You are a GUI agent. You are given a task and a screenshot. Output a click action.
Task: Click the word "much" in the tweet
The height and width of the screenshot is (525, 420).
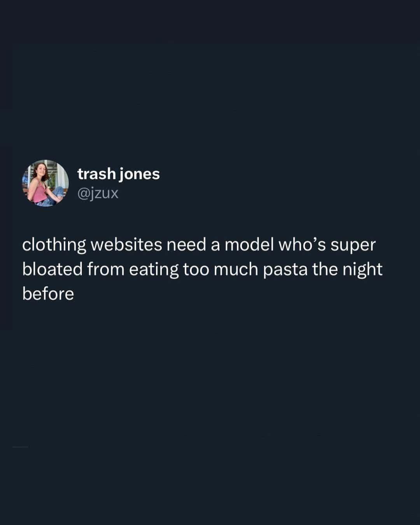click(x=236, y=269)
